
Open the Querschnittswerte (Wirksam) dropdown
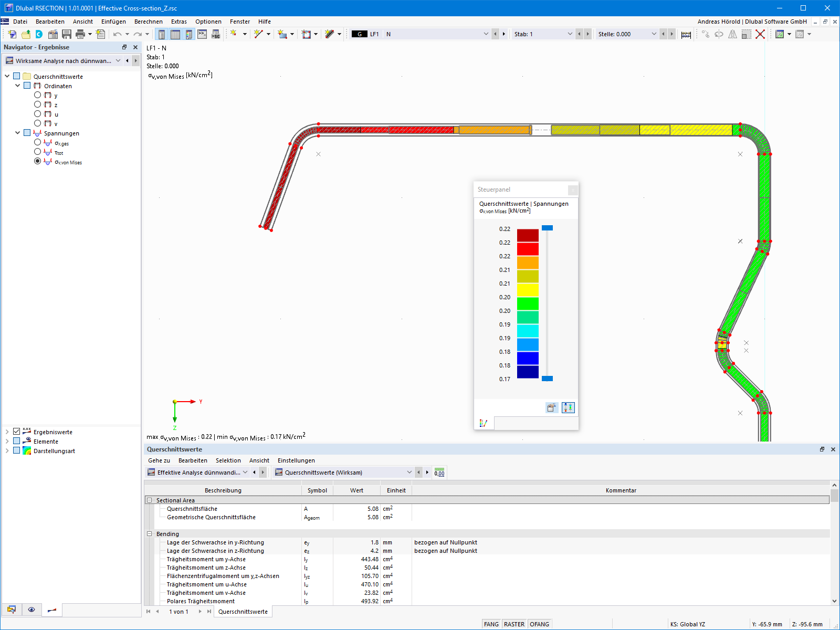[x=409, y=472]
